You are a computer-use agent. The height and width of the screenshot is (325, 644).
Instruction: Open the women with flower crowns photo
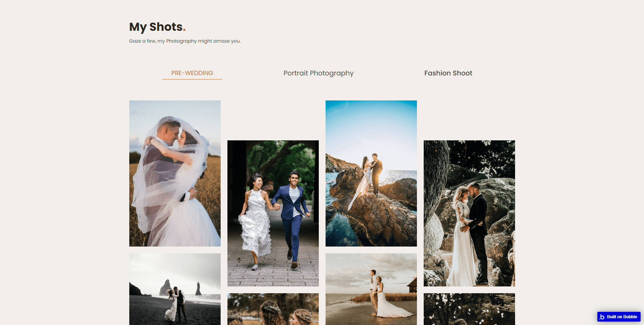tap(273, 309)
